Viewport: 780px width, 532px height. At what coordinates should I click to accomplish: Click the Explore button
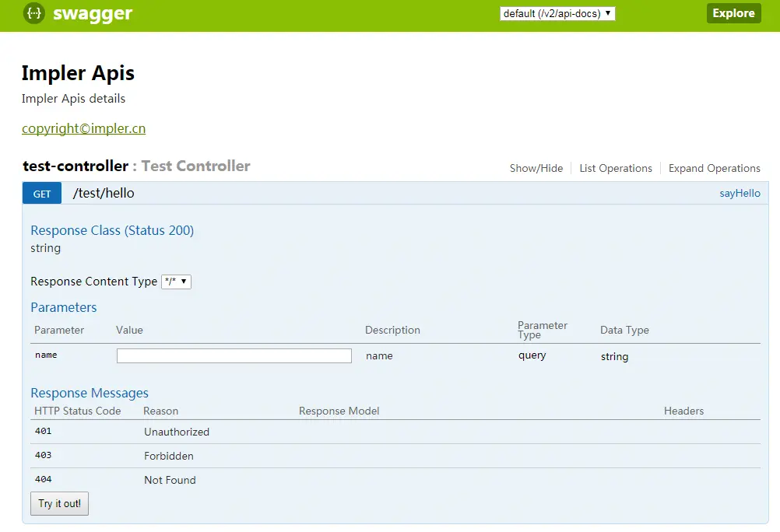[733, 13]
